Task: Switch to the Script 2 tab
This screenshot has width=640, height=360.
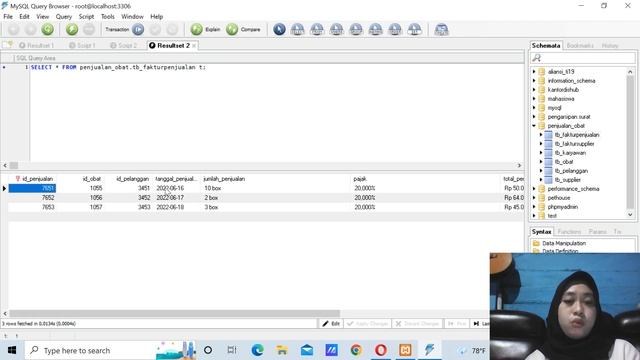Action: [123, 45]
